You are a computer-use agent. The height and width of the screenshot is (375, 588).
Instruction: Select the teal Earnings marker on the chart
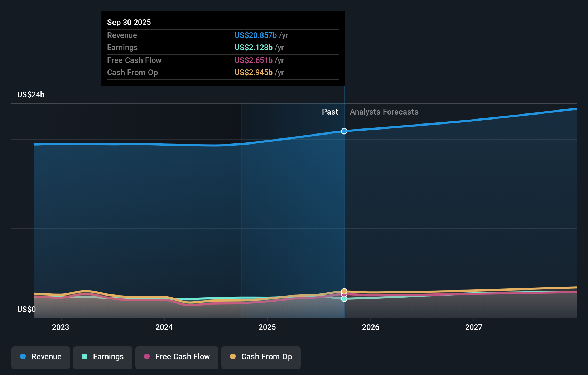(x=344, y=299)
